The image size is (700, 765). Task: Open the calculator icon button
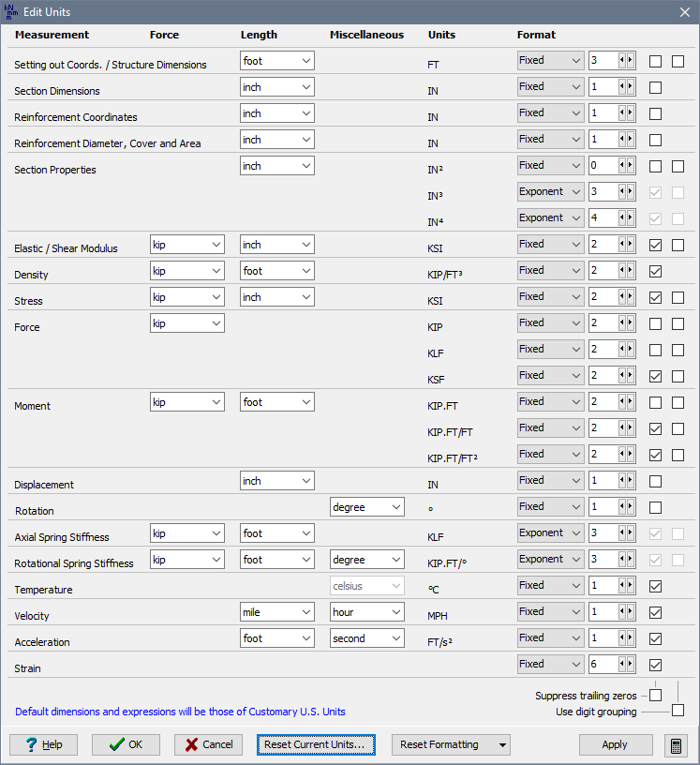[x=675, y=745]
